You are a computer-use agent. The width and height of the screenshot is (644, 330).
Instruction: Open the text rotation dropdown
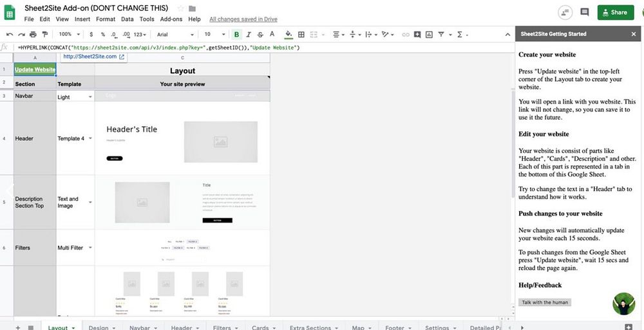click(x=387, y=35)
